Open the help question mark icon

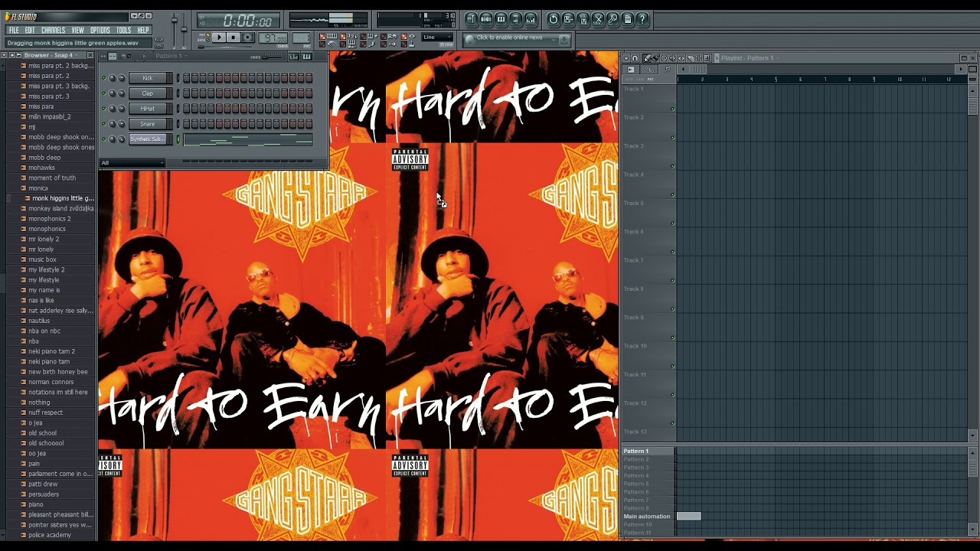(642, 19)
